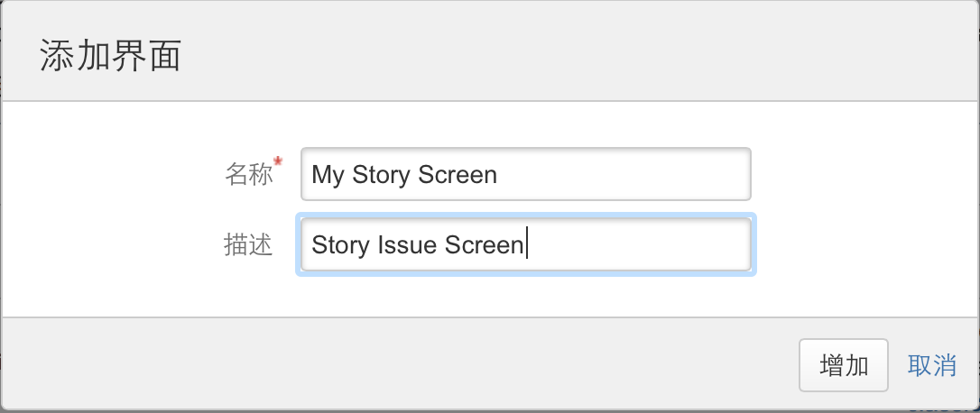
Task: Click the 添加界面 dialog title
Action: click(x=111, y=56)
